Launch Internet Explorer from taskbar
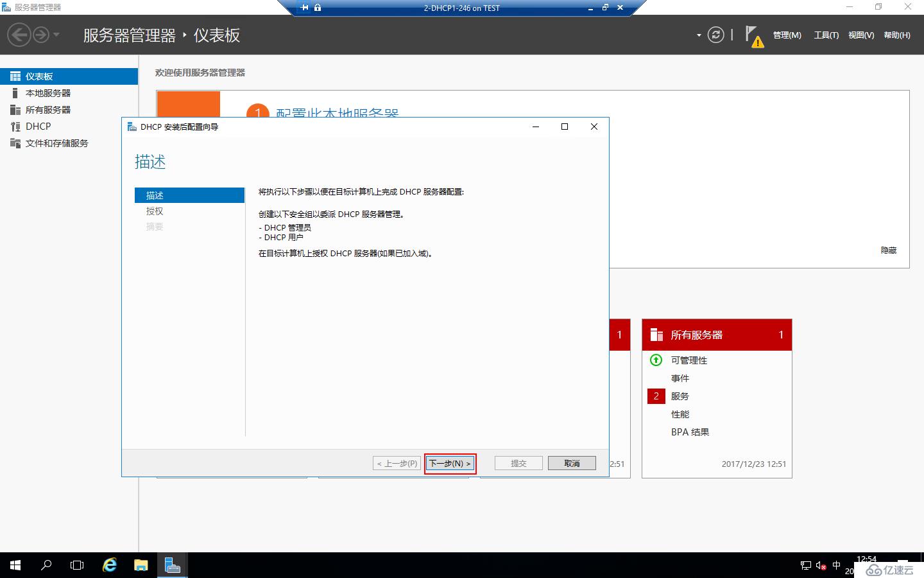 point(110,565)
